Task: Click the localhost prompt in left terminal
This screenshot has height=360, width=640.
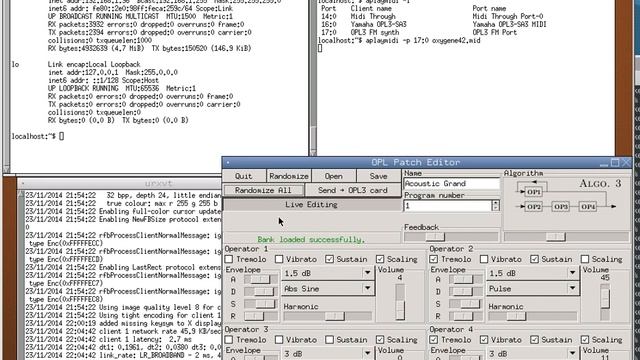Action: 33,136
